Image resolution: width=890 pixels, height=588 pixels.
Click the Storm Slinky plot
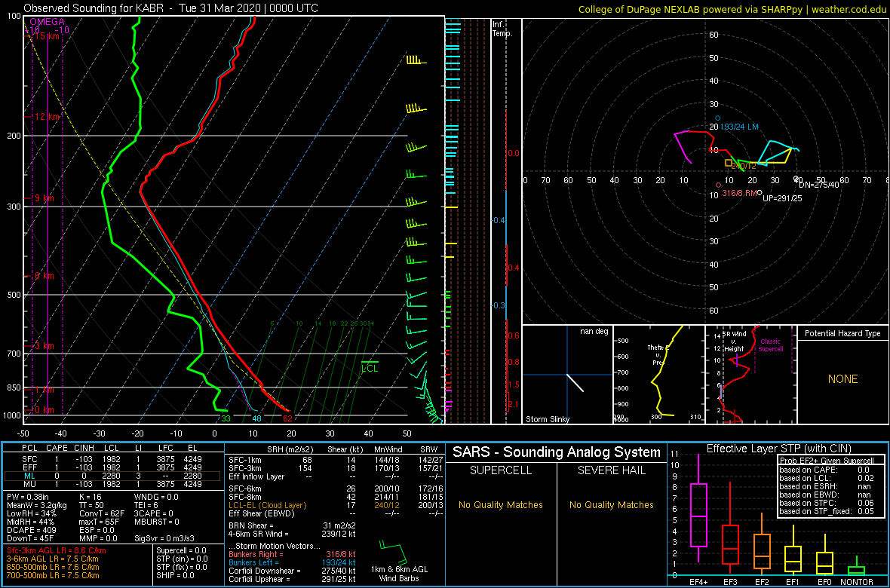(x=567, y=375)
